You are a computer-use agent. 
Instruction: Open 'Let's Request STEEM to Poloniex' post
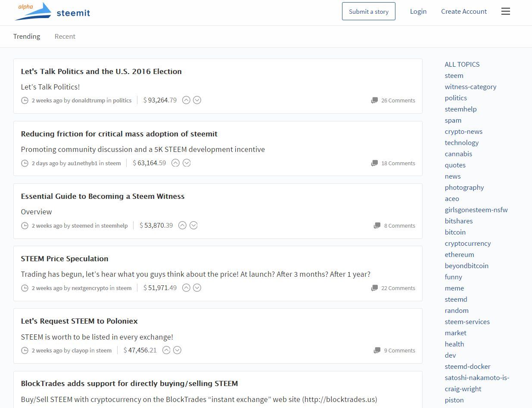(x=79, y=321)
